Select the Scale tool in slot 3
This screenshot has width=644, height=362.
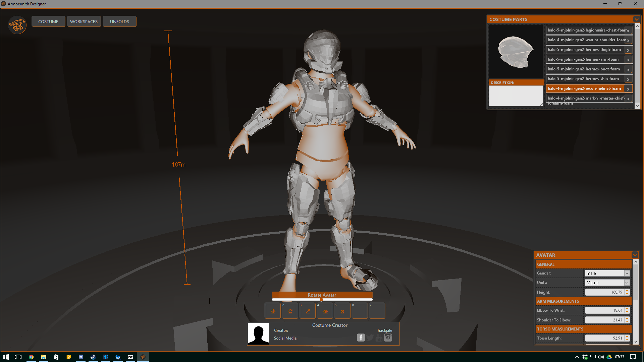[x=308, y=311]
